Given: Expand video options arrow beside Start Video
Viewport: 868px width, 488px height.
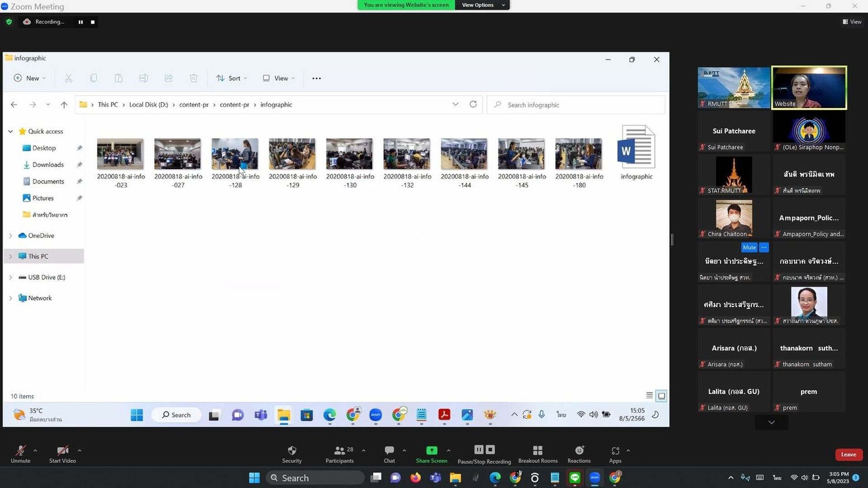Looking at the screenshot, I should 80,450.
